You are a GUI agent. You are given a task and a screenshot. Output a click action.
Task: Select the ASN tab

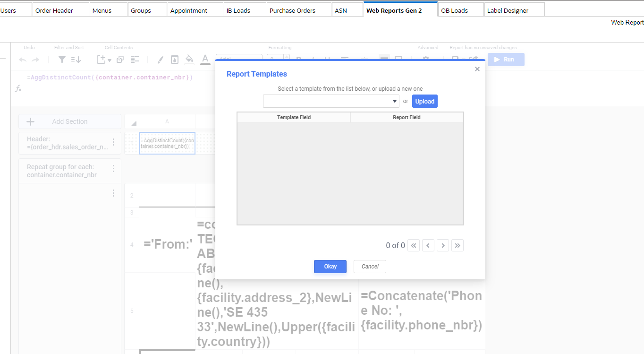pyautogui.click(x=347, y=10)
